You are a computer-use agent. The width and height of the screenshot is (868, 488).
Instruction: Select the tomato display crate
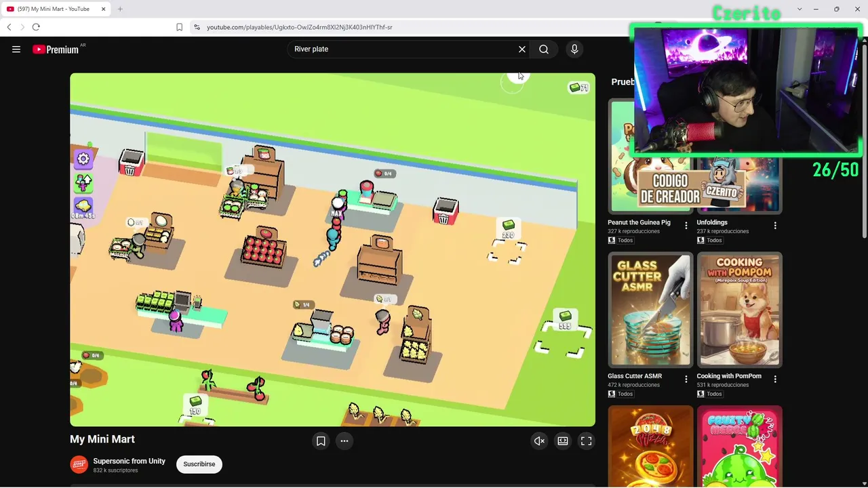click(265, 248)
